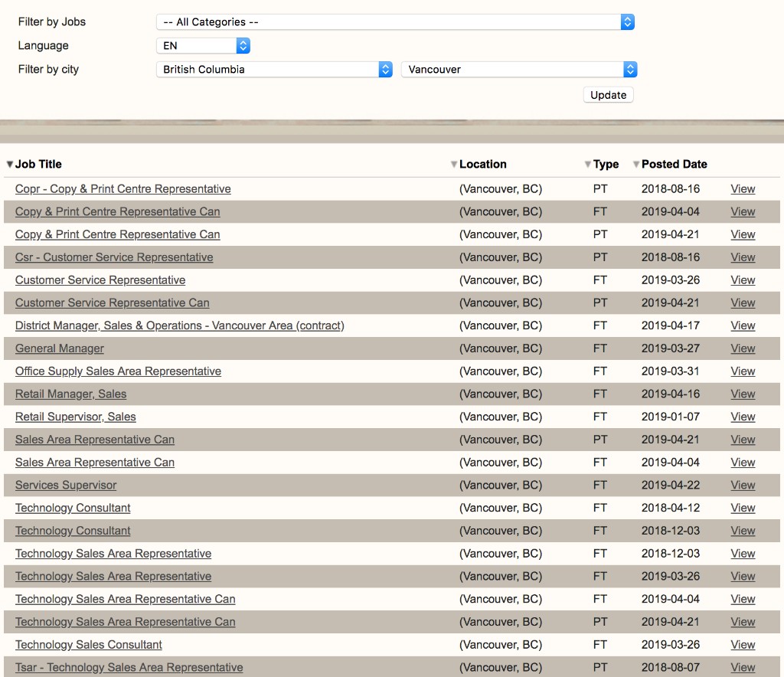Viewport: 784px width, 677px height.
Task: Click View for Retail Manager, Sales
Action: point(743,394)
